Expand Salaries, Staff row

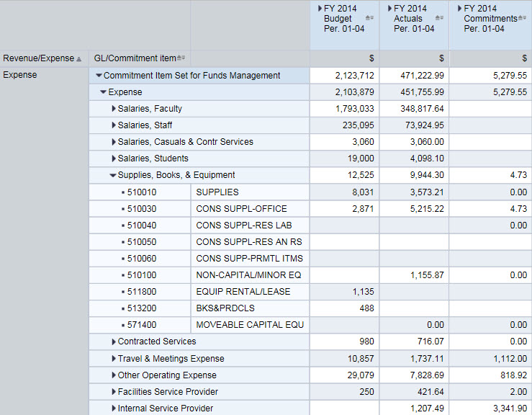click(x=114, y=125)
